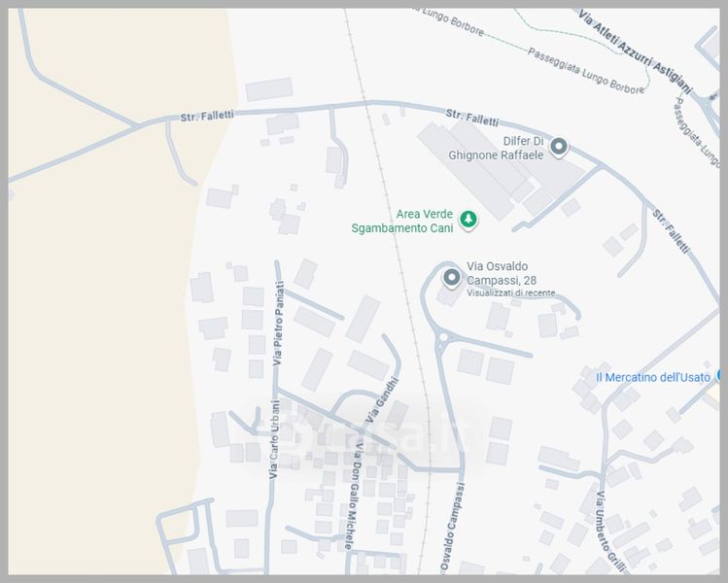The image size is (728, 583).
Task: Click the Dilfer Di Ghignone Raffaele map pin
Action: coord(559,148)
